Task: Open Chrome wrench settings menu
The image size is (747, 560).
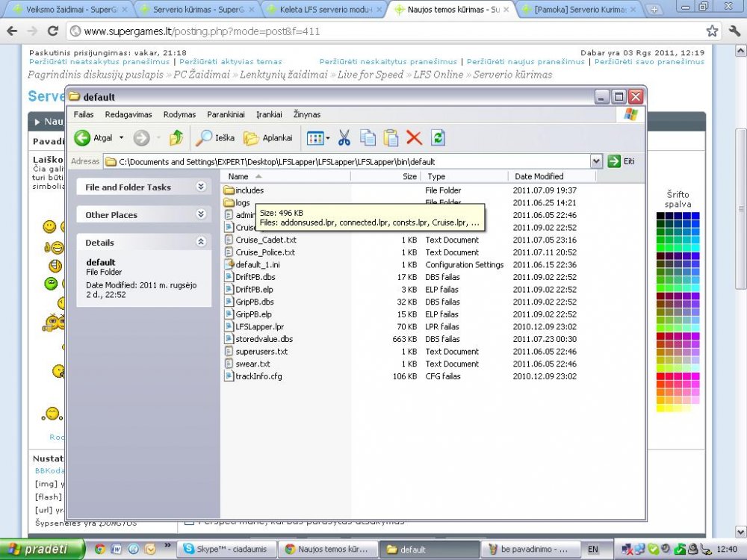Action: [x=734, y=31]
